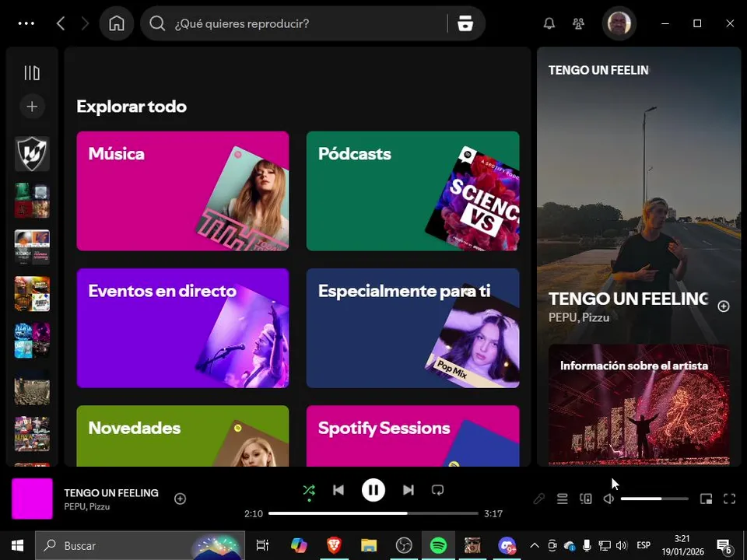
Task: Open the Windows Start menu
Action: coord(17,546)
